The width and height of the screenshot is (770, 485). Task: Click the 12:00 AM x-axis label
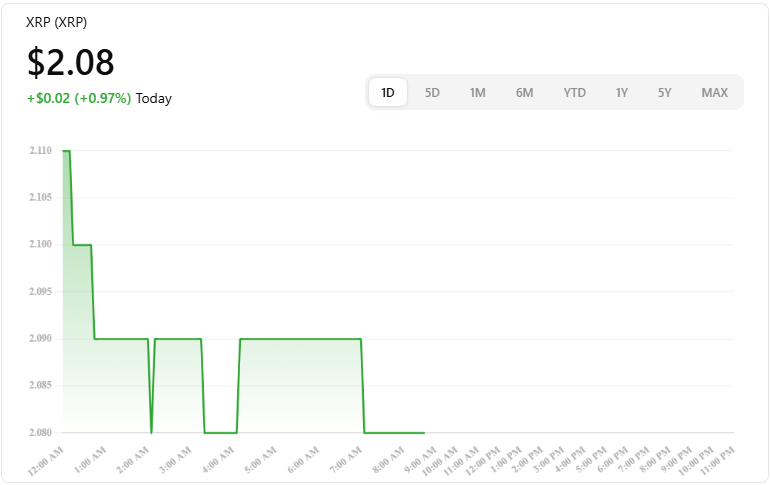(x=46, y=461)
